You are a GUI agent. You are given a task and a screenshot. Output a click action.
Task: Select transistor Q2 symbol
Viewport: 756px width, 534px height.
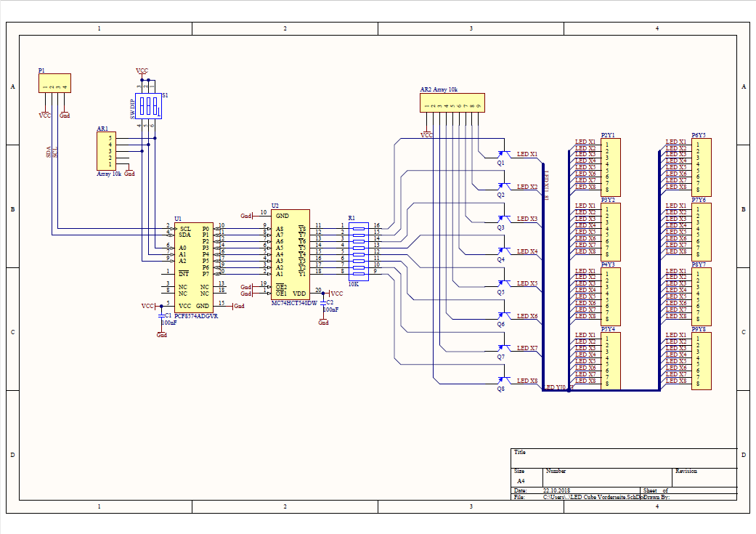(503, 187)
